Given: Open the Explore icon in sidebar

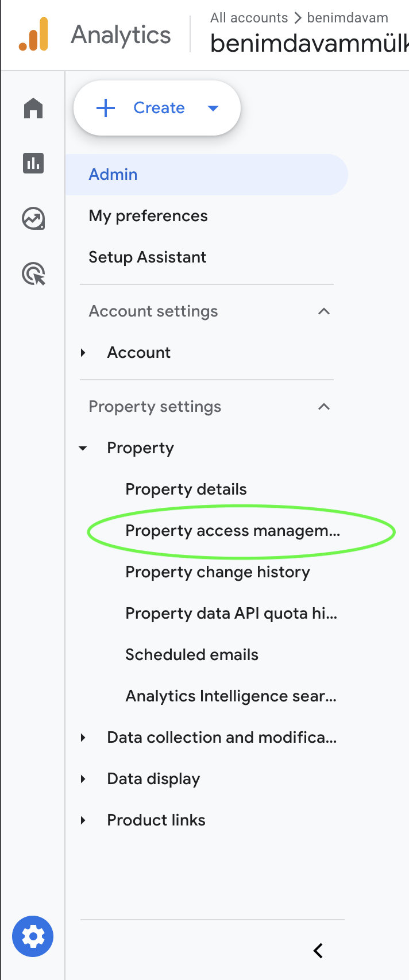Looking at the screenshot, I should point(33,218).
